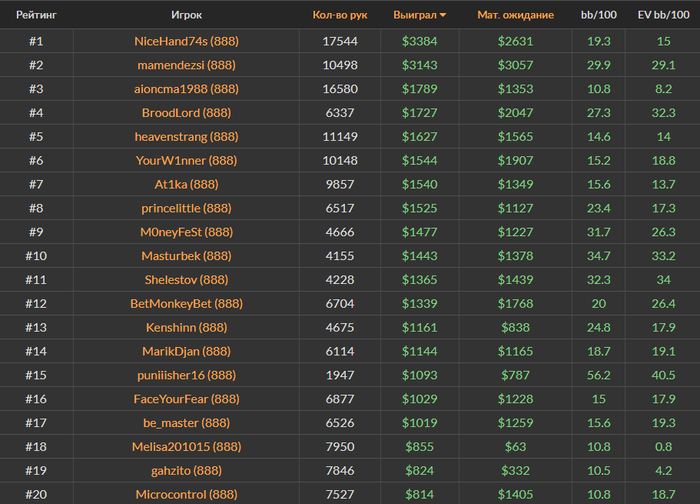Open player BroodLord (888) profile
This screenshot has width=700, height=504.
point(187,113)
